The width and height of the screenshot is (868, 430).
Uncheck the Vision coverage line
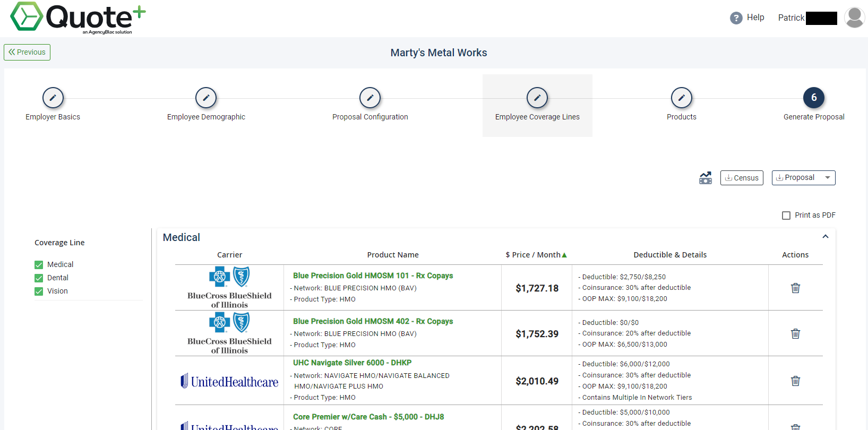click(x=39, y=291)
